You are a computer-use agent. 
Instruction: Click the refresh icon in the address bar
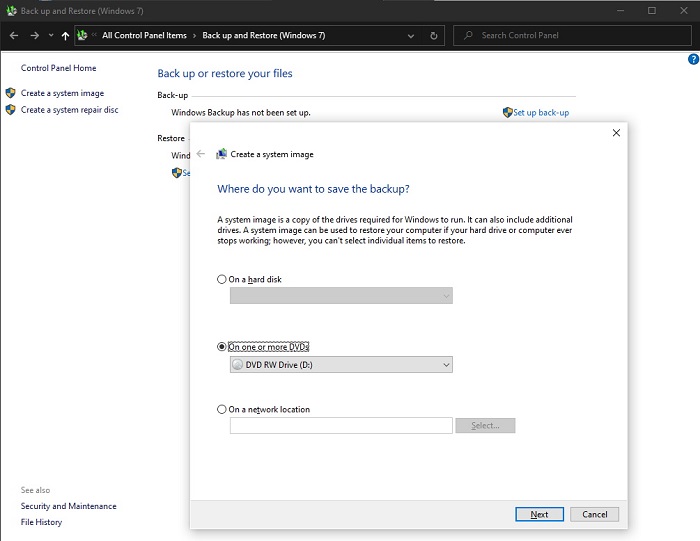pos(433,36)
